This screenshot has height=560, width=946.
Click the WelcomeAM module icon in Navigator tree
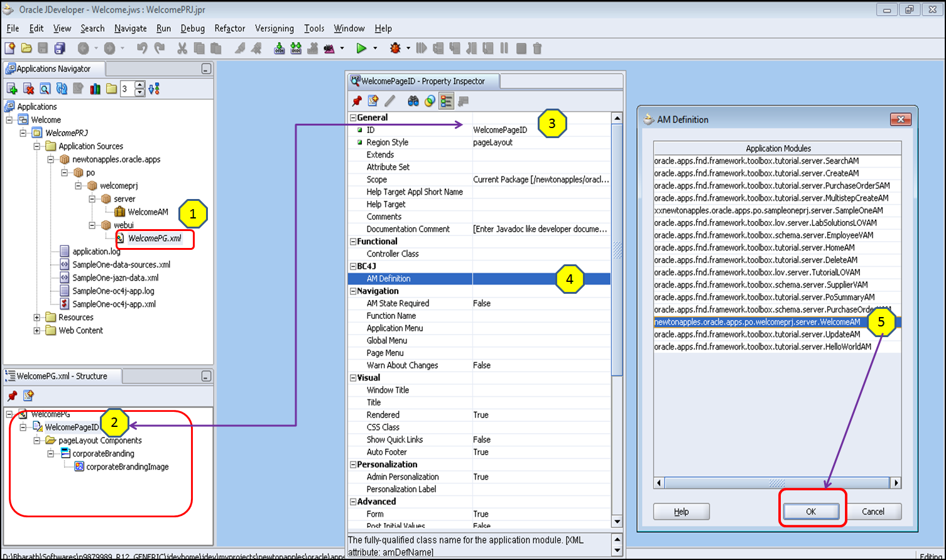tap(120, 212)
